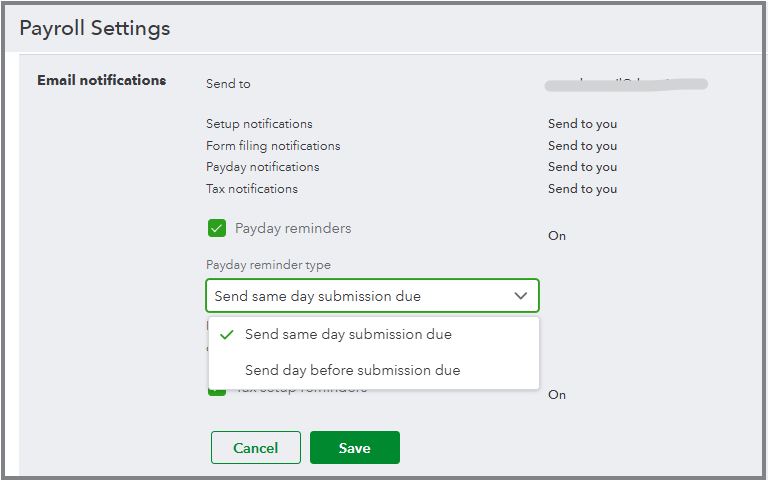Screen dimensions: 768x481
Task: Click the Email notifications section heading
Action: [101, 80]
